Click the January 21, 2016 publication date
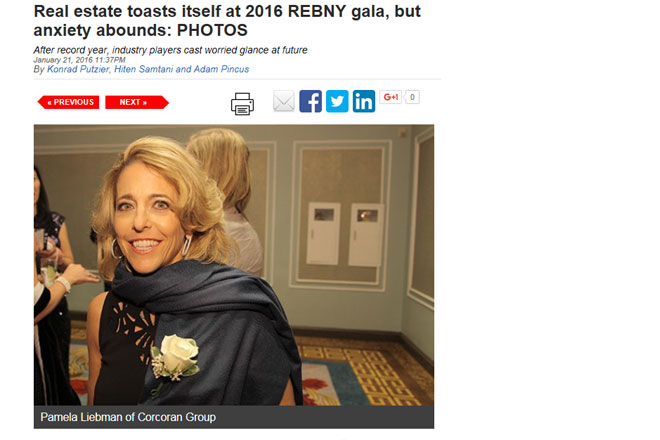660x440 pixels. coord(80,60)
